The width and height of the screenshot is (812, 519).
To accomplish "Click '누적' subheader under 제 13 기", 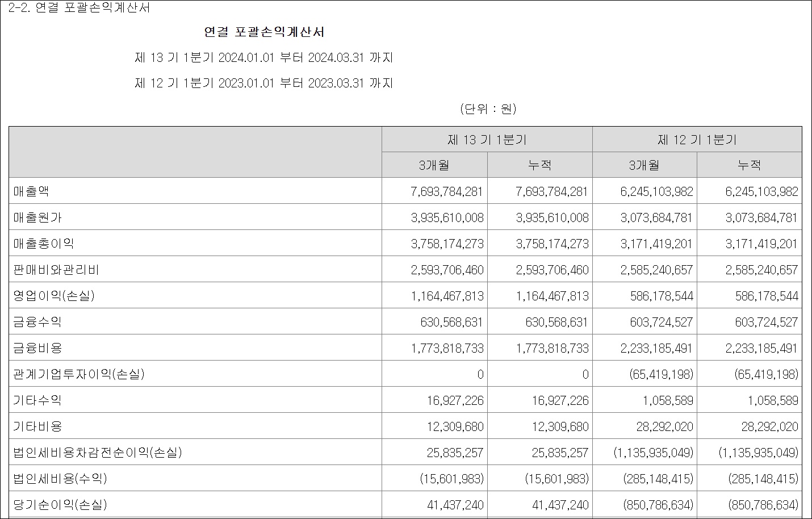I will point(540,165).
